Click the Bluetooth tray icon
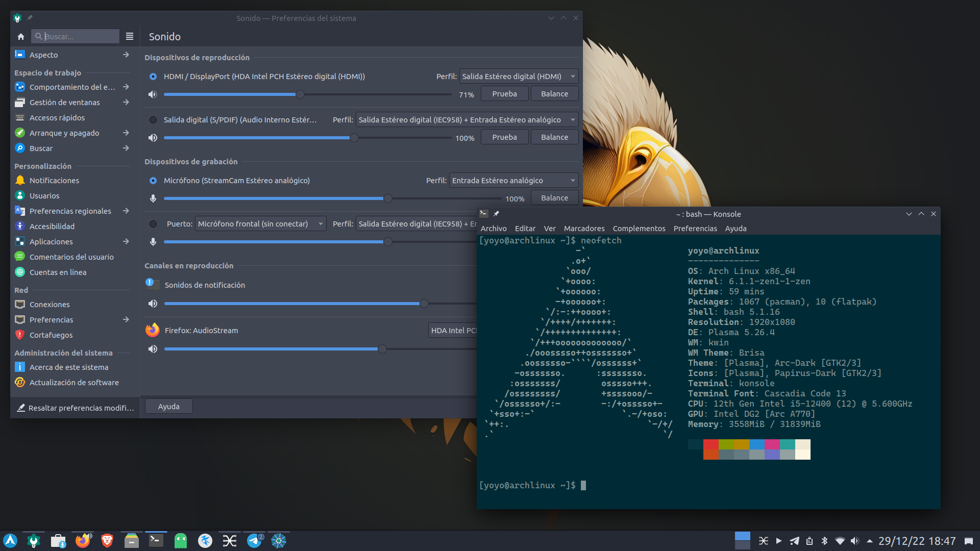The height and width of the screenshot is (551, 980). coord(824,541)
